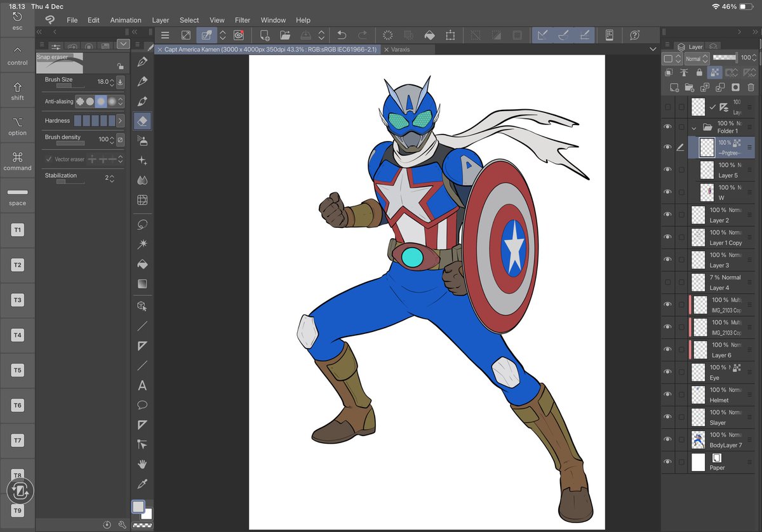
Task: Open file via folder icon in command bar
Action: [285, 36]
